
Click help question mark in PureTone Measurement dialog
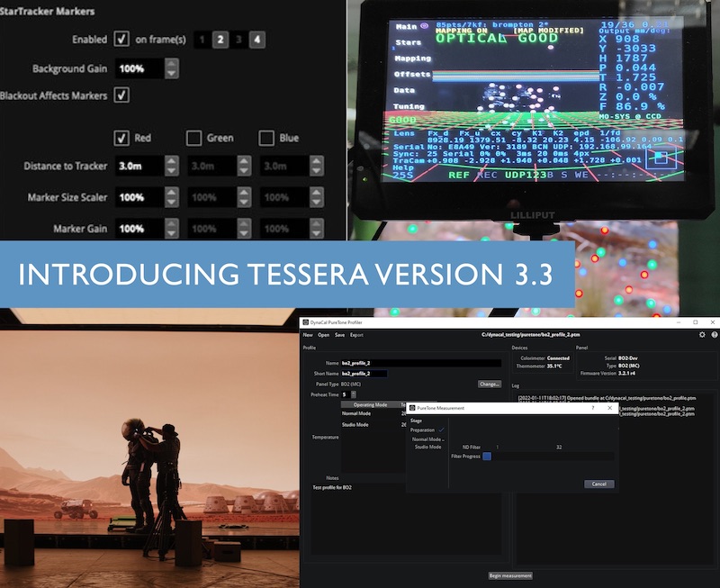591,408
